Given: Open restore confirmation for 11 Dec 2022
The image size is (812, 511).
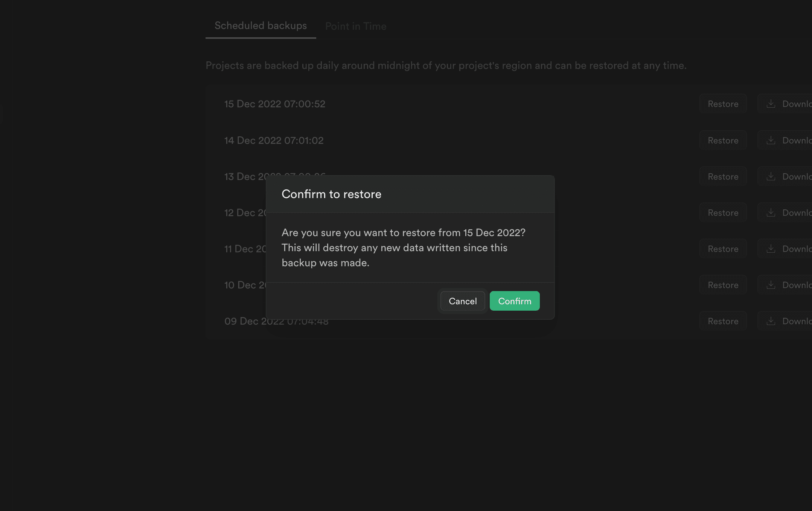Looking at the screenshot, I should pyautogui.click(x=722, y=249).
